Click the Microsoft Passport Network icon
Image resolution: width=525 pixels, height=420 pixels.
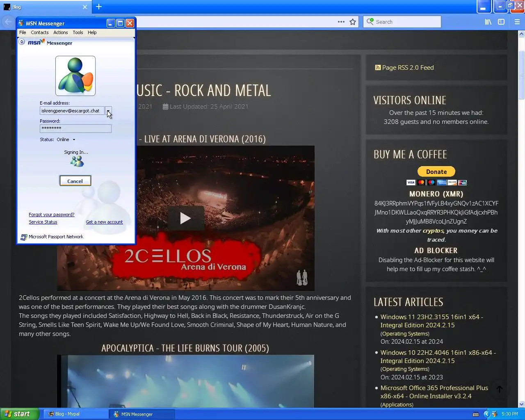(24, 237)
